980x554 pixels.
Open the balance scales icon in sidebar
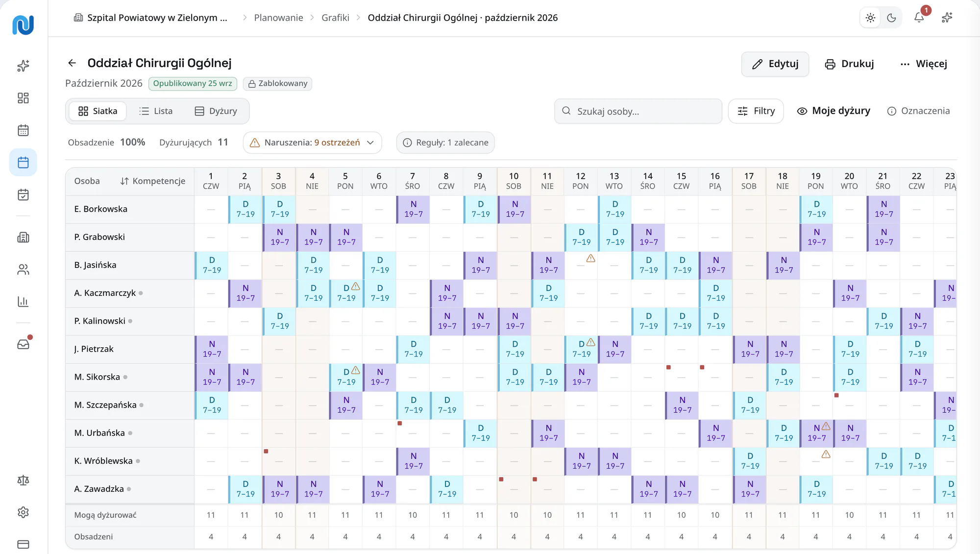coord(23,480)
